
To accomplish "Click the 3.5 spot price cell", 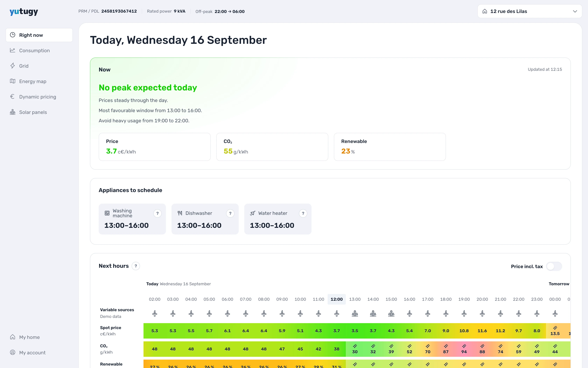I will coord(355,331).
